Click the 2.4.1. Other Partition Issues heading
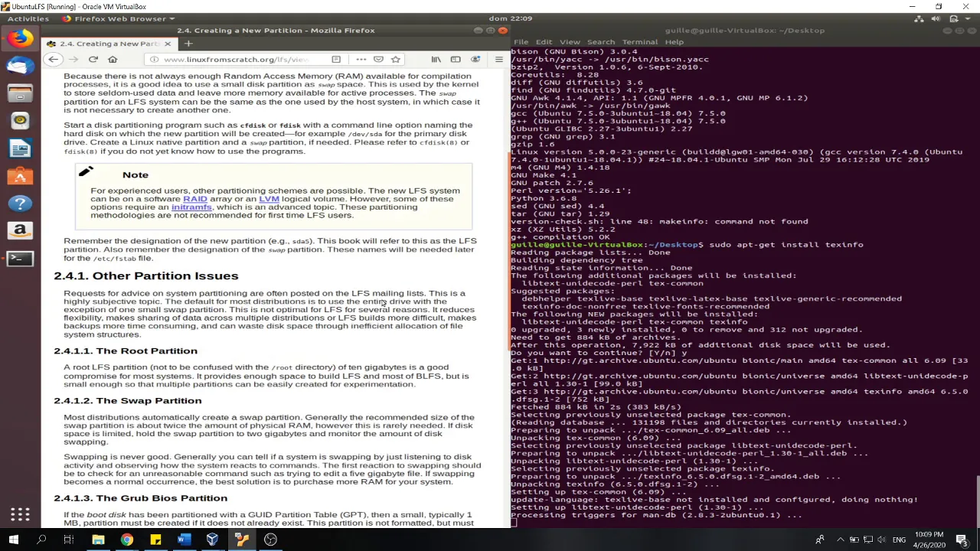The width and height of the screenshot is (980, 551). click(x=145, y=275)
